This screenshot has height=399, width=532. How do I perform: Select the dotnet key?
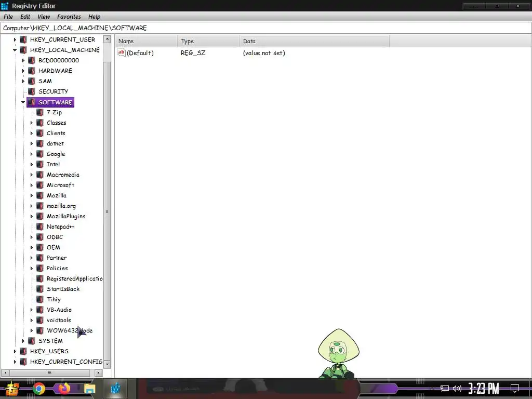[55, 143]
